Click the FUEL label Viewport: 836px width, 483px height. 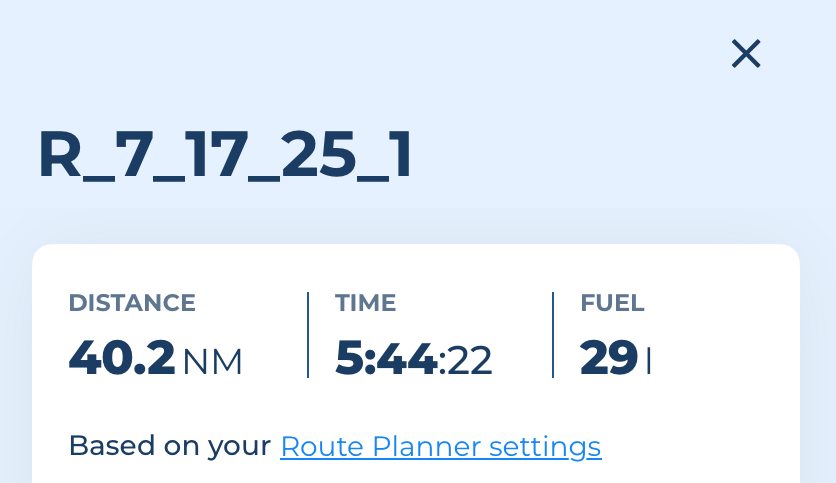(612, 303)
